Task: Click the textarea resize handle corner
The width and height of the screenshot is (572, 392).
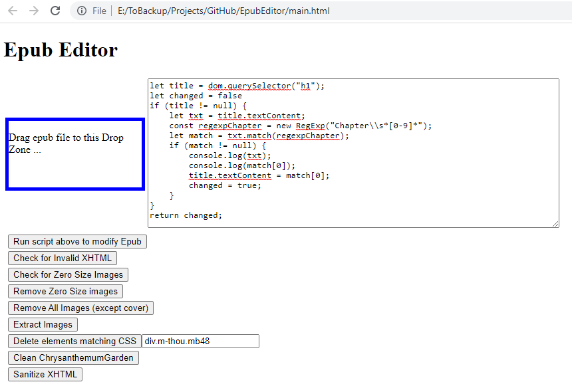Action: 555,224
